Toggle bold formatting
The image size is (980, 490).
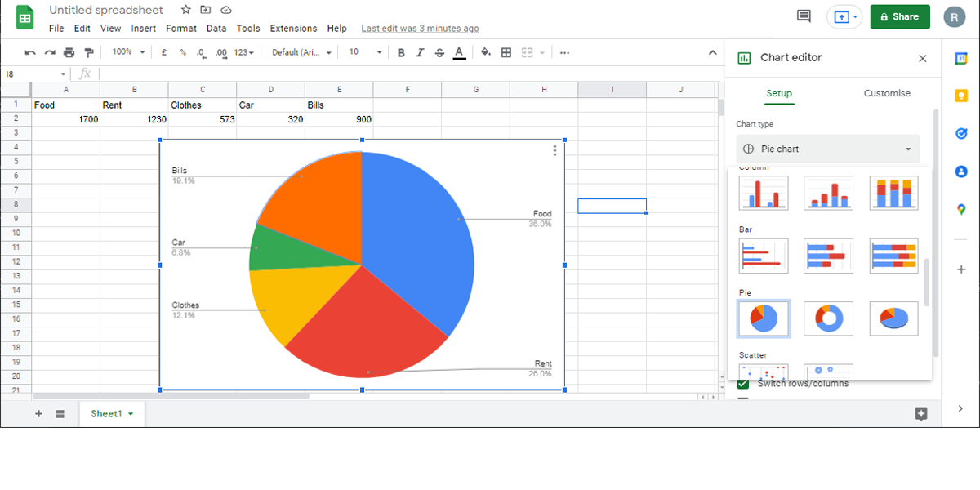coord(401,52)
